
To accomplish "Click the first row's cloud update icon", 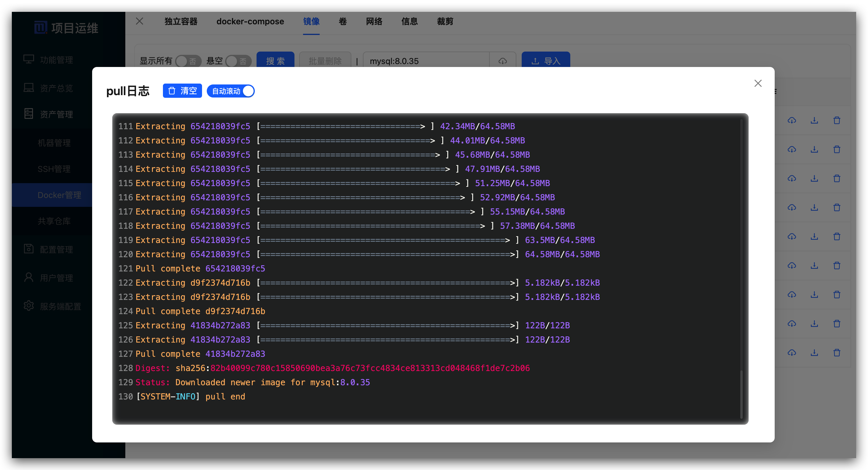I will pyautogui.click(x=792, y=120).
